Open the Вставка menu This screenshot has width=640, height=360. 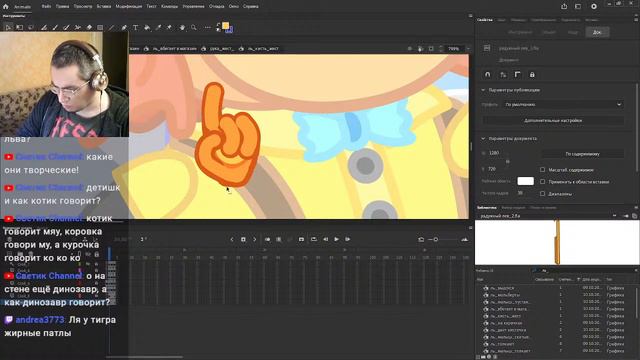(104, 7)
